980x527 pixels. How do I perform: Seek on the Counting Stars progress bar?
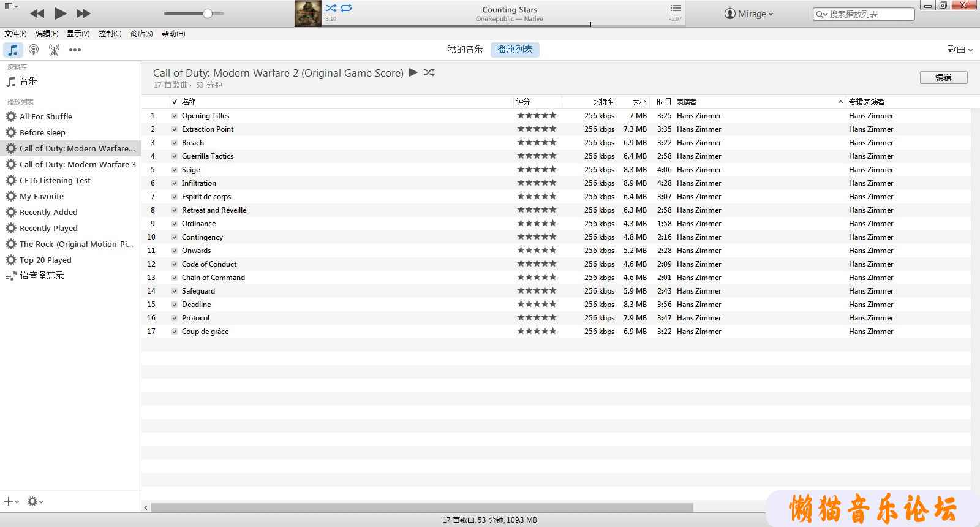tap(503, 25)
